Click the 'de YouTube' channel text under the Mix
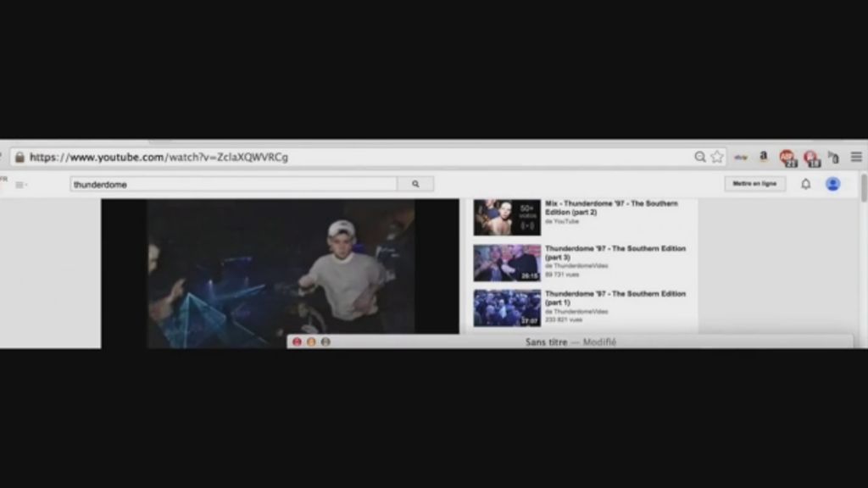 pyautogui.click(x=562, y=221)
